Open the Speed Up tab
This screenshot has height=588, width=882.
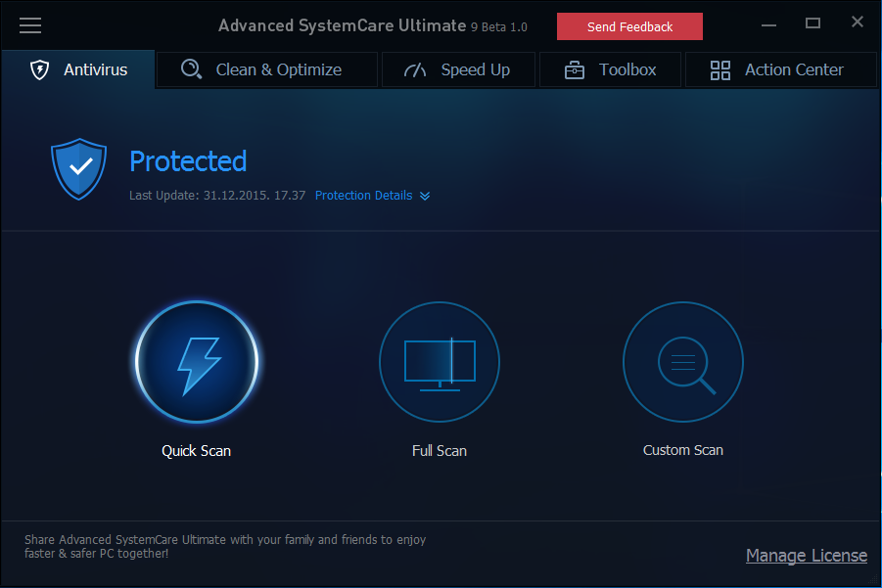(458, 69)
